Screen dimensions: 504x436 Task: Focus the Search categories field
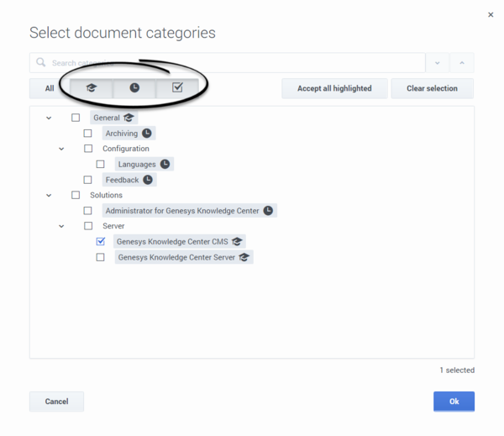228,63
